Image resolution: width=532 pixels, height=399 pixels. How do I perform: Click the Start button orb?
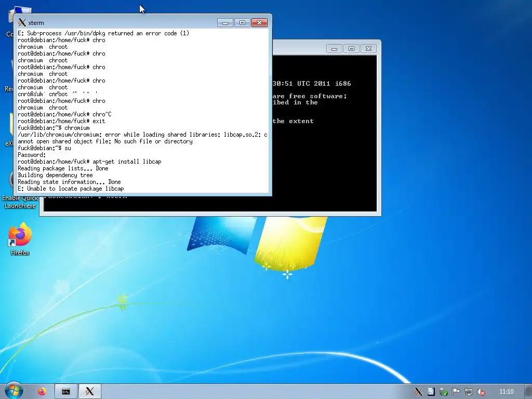14,391
